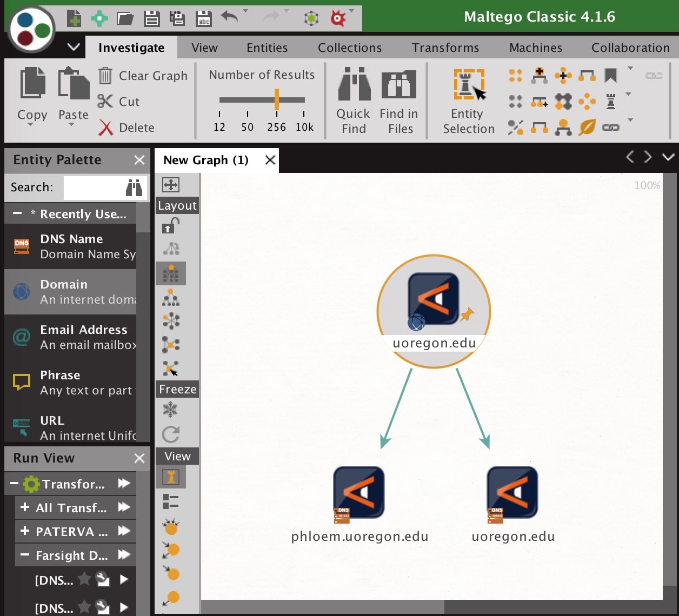Image resolution: width=679 pixels, height=616 pixels.
Task: Click the Copy icon in the ribbon
Action: tap(32, 83)
